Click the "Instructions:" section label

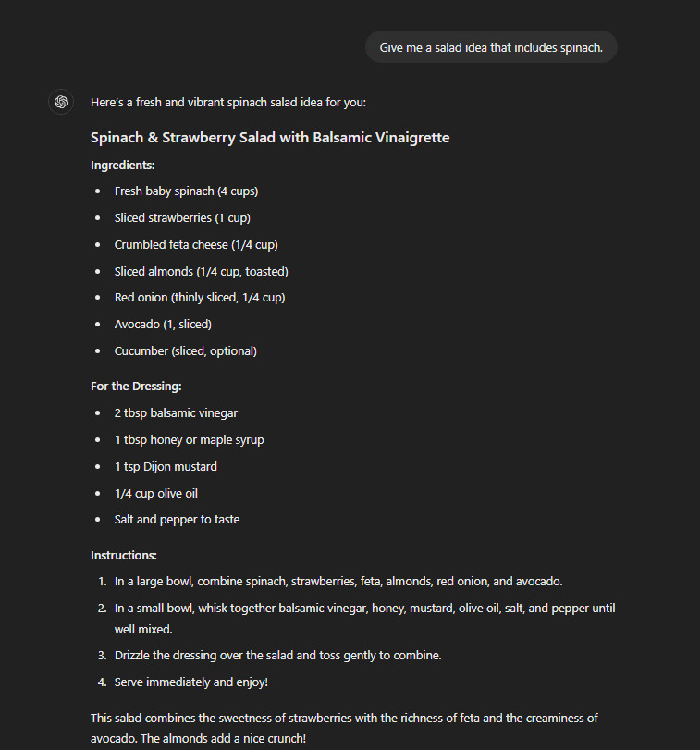pos(124,555)
